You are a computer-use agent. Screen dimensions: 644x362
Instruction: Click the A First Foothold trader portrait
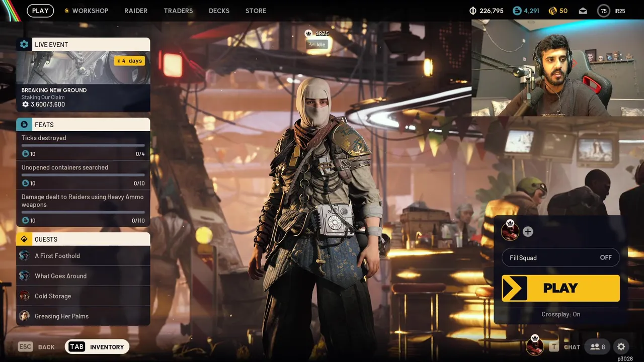point(24,255)
